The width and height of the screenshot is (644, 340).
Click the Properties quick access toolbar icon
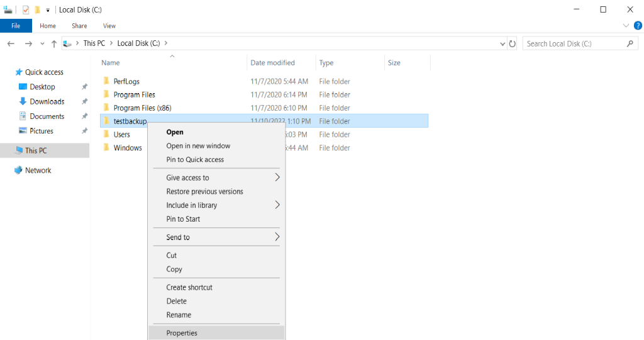tap(26, 10)
